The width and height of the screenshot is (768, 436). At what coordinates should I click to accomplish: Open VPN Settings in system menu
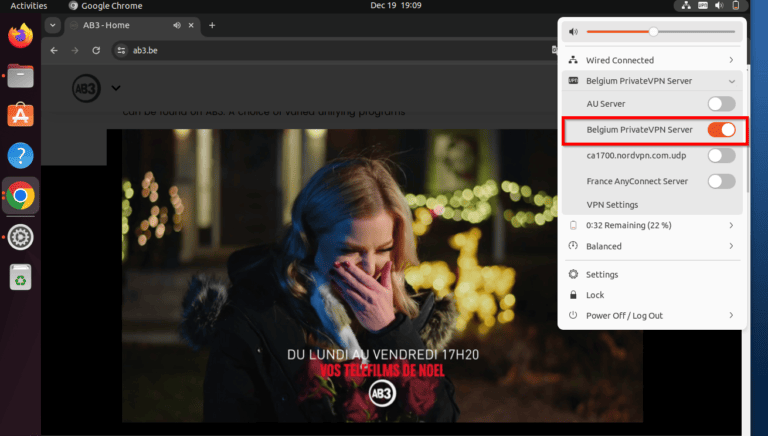point(614,205)
